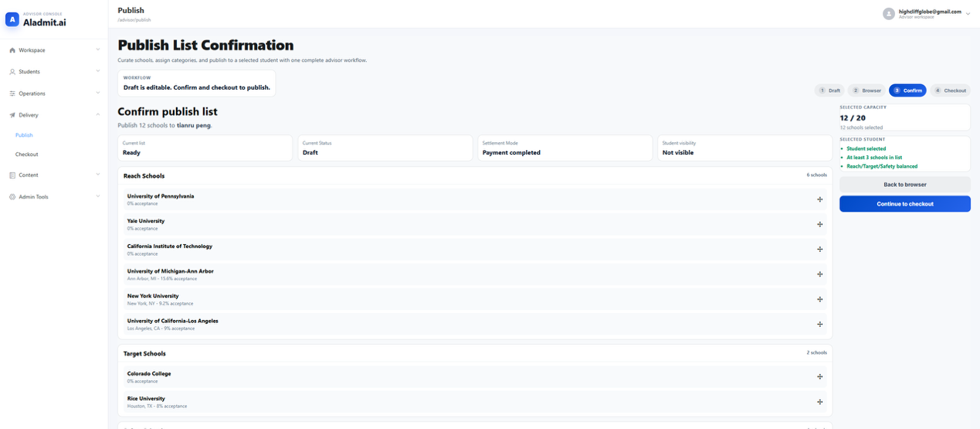
Task: Open the account dropdown arrow beside the email
Action: pos(968,14)
